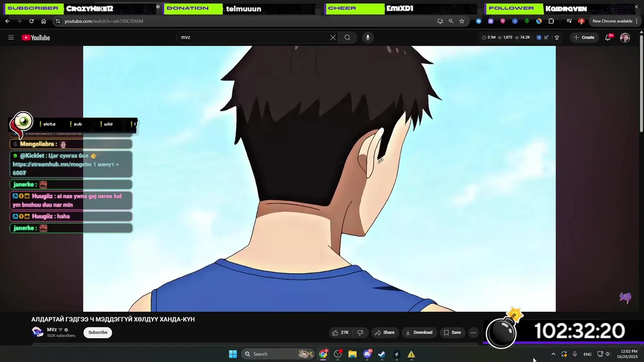The image size is (644, 362).
Task: Like the video with 27K likes
Action: pos(341,332)
